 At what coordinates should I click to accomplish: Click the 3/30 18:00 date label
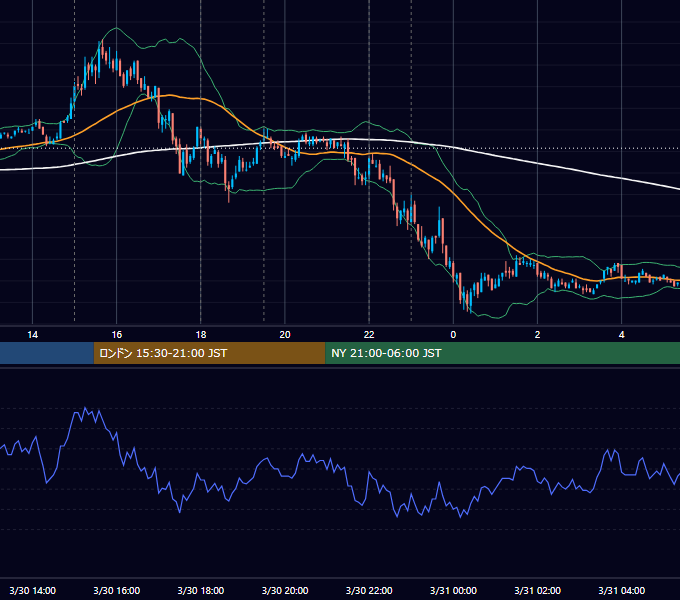click(x=201, y=590)
